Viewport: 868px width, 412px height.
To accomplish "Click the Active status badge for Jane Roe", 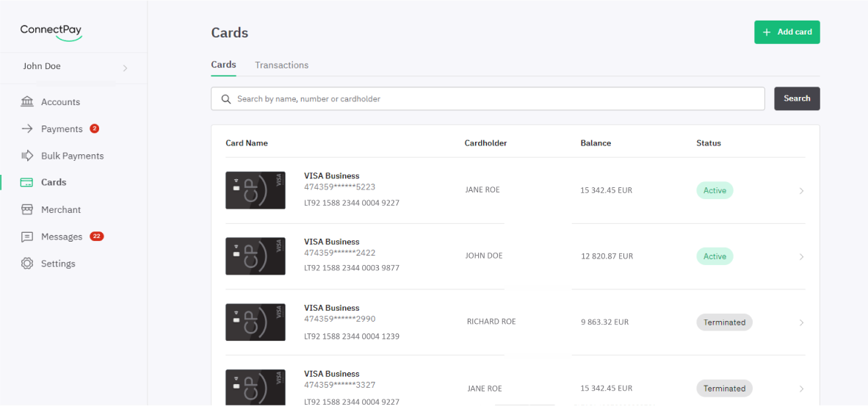I will (x=715, y=190).
